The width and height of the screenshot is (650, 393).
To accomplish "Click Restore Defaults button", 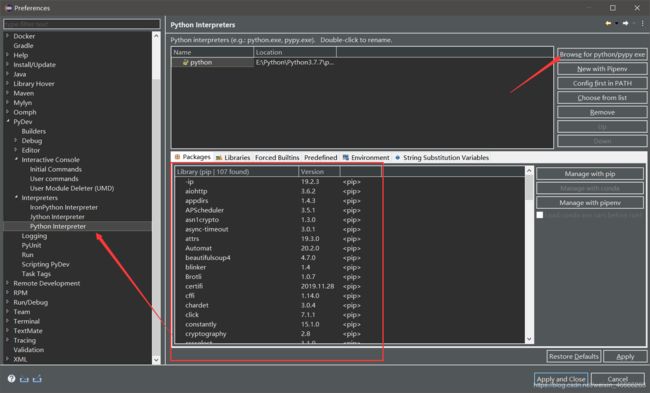I will (x=574, y=357).
